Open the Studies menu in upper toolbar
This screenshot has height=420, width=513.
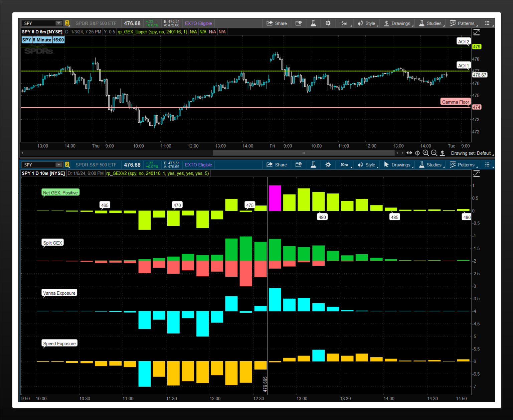[x=432, y=23]
